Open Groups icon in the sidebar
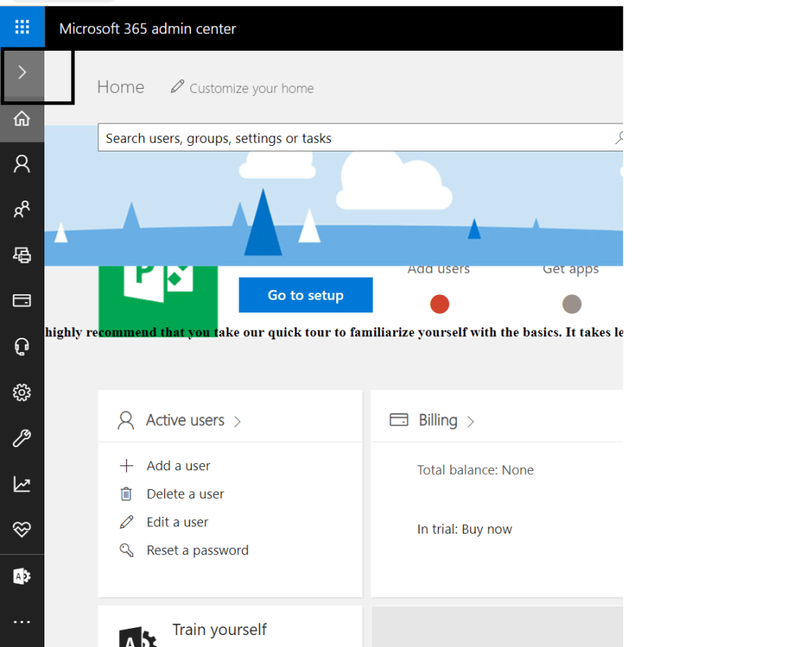Viewport: 812px width, 647px height. 22,209
